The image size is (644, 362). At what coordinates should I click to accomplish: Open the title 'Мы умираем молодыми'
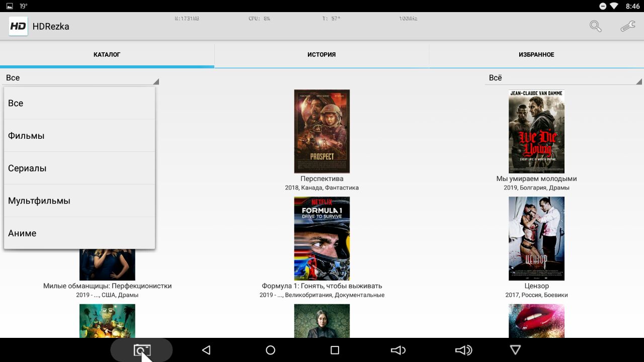coord(536,178)
